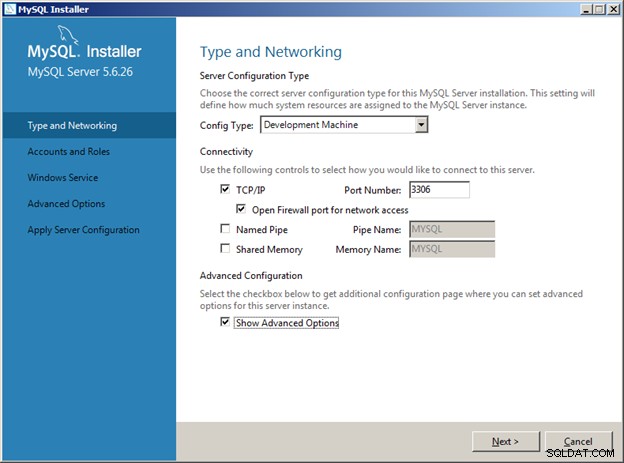Image resolution: width=624 pixels, height=463 pixels.
Task: Click the Server Configuration Type heading
Action: (254, 76)
